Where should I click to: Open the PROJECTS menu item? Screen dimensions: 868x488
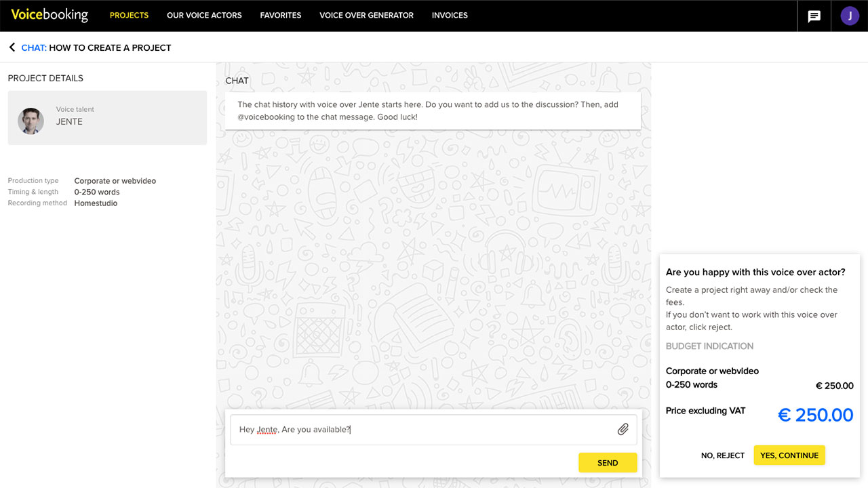[x=129, y=15]
